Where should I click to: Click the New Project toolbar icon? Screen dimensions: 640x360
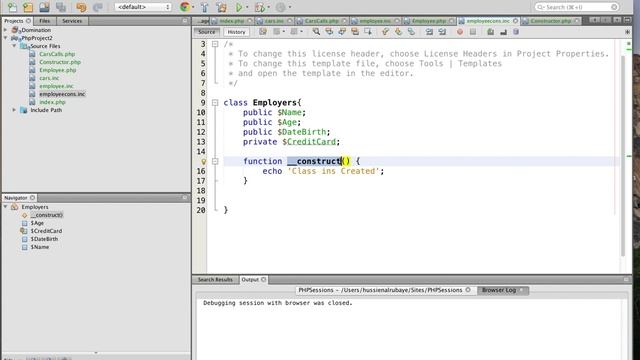click(x=28, y=7)
